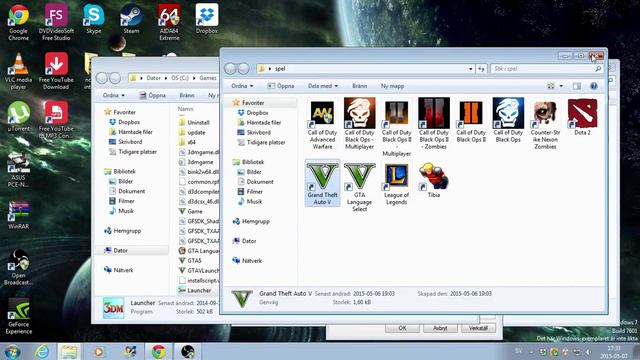Image resolution: width=640 pixels, height=360 pixels.
Task: Select the Dota 2 shortcut
Action: point(582,117)
